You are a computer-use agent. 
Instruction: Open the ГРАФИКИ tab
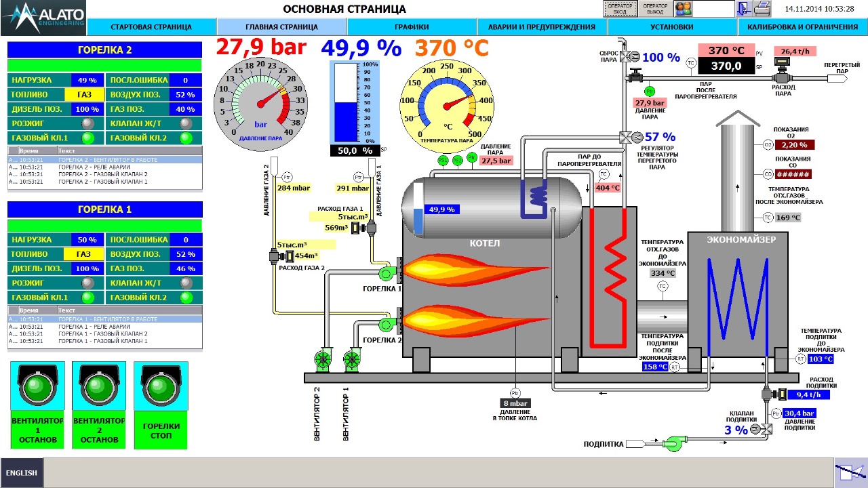pyautogui.click(x=412, y=27)
